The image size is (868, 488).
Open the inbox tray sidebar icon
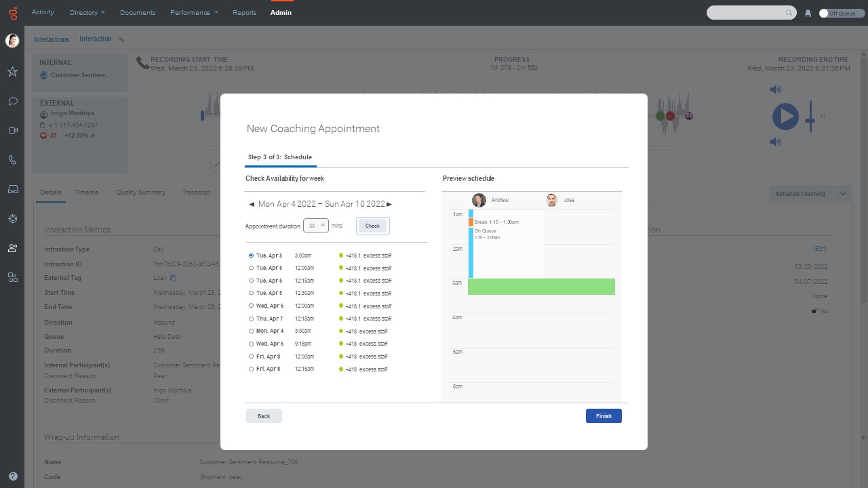pyautogui.click(x=12, y=190)
